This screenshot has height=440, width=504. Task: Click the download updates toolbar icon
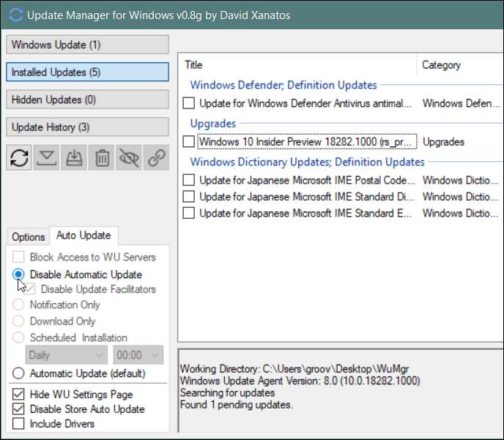(47, 157)
